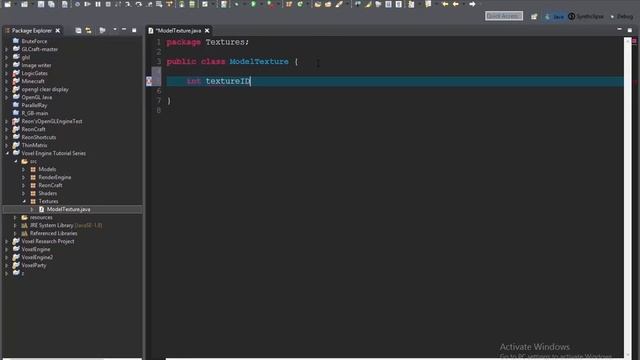The image size is (640, 360).
Task: Click the Drop to Frame icon
Action: click(x=159, y=4)
